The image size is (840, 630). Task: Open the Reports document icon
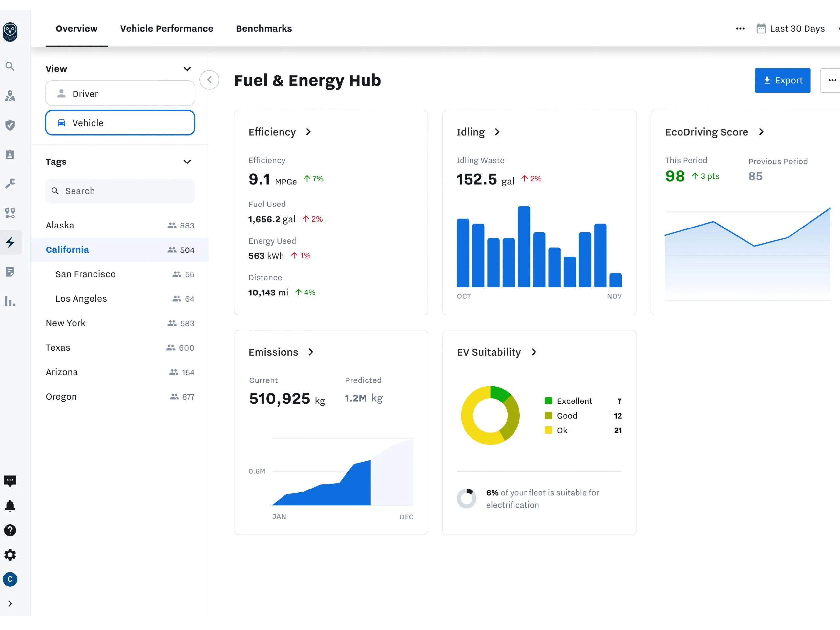[10, 271]
